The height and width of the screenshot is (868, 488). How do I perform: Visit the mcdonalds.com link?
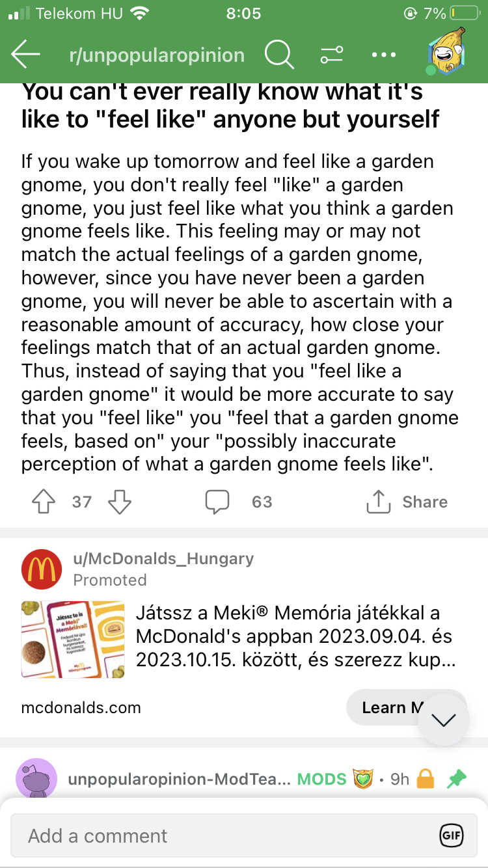[x=81, y=707]
